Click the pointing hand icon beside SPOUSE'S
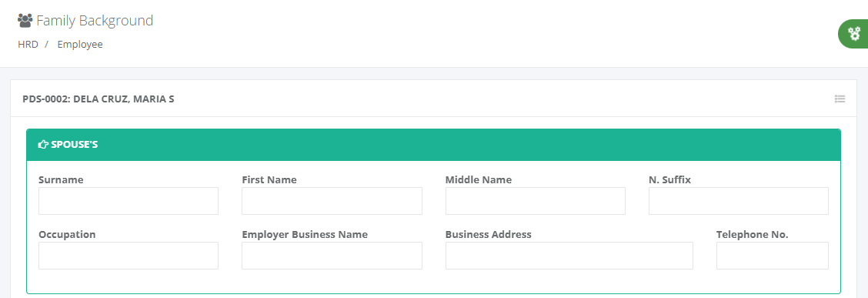The height and width of the screenshot is (298, 868). 42,145
